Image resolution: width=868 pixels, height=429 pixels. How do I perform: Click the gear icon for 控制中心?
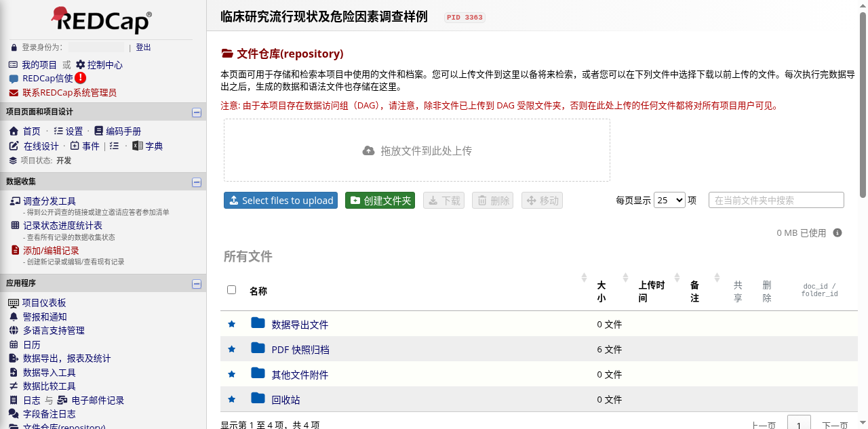tap(80, 65)
